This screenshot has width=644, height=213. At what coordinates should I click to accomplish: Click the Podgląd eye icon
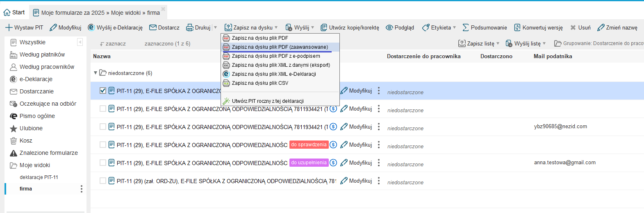[389, 27]
